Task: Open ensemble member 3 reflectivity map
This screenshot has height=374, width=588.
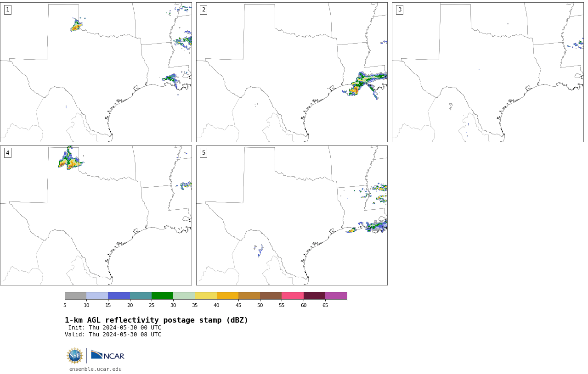Action: (488, 72)
